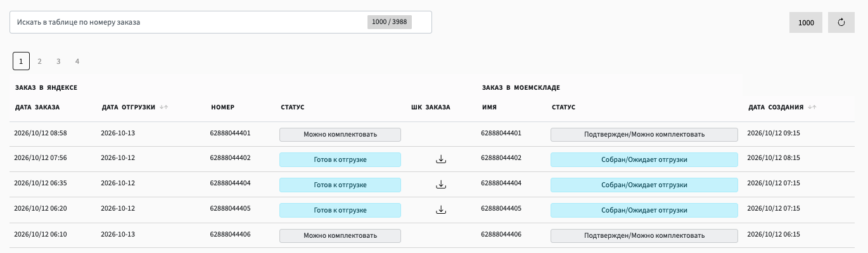868x253 pixels.
Task: Click Готов к отгрузке for order 62888044402
Action: coord(340,159)
